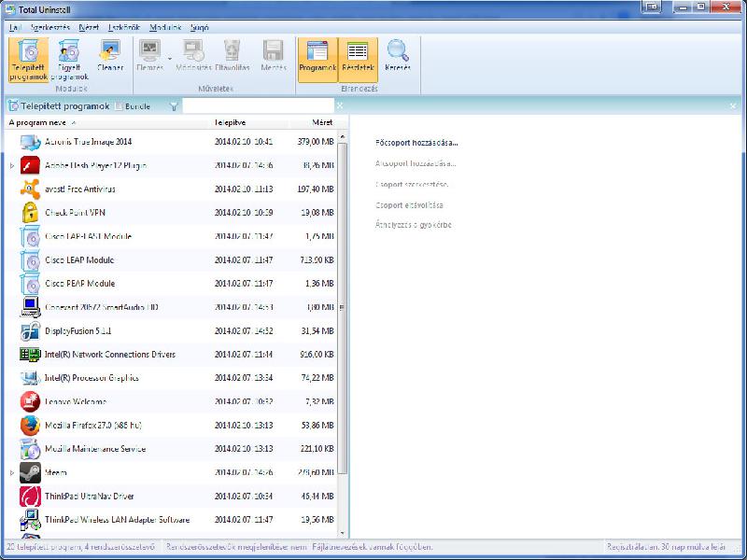
Task: Click the status bar installed programs count
Action: tap(81, 548)
